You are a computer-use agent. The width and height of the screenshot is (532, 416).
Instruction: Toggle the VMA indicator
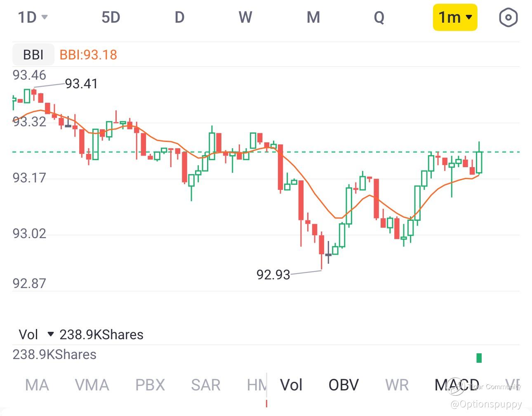click(x=92, y=385)
